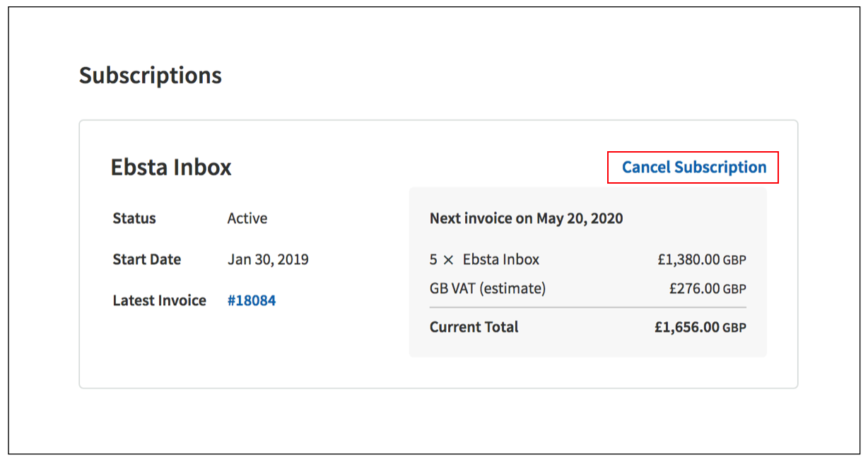The width and height of the screenshot is (868, 462).
Task: Click the £1,380.00 GBP amount
Action: 701,260
